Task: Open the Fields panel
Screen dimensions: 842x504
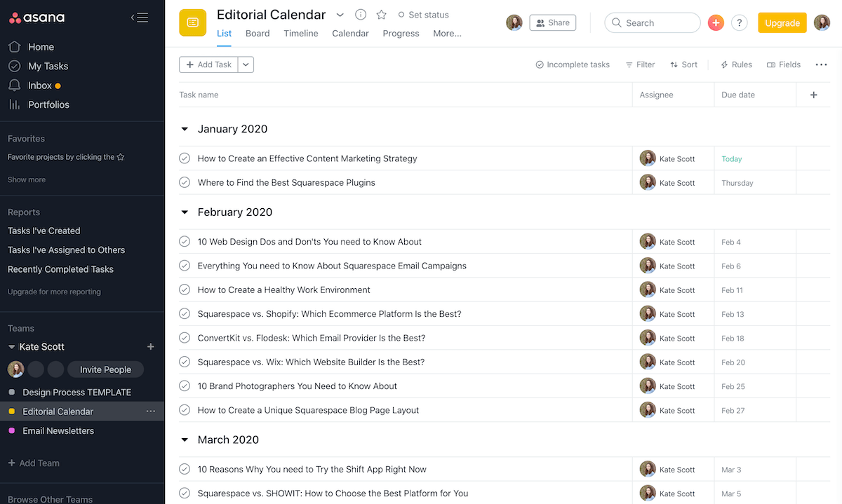Action: 784,64
